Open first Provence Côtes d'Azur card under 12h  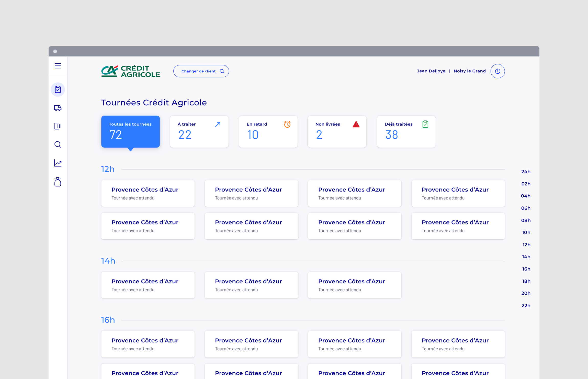(148, 193)
